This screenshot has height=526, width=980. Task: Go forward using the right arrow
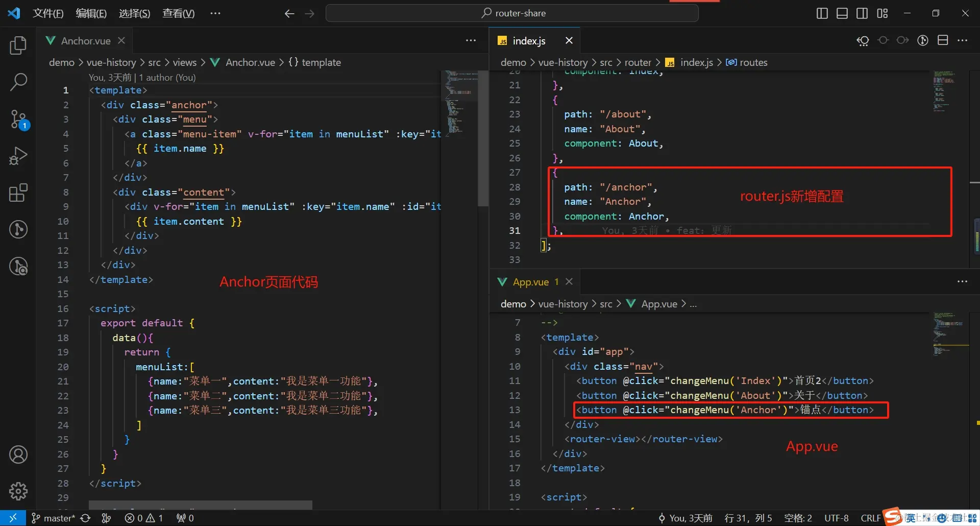click(x=310, y=14)
